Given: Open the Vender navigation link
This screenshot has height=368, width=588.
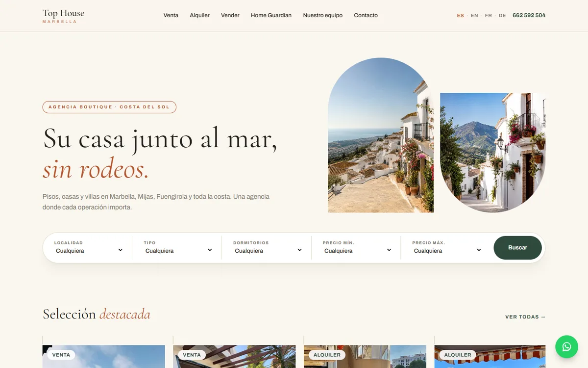Looking at the screenshot, I should (230, 15).
